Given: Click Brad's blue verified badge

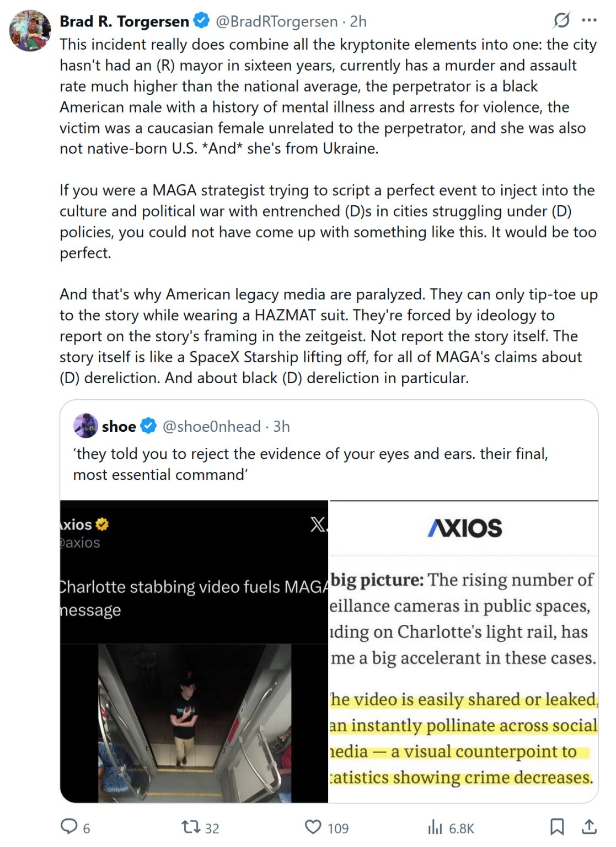Looking at the screenshot, I should (201, 21).
